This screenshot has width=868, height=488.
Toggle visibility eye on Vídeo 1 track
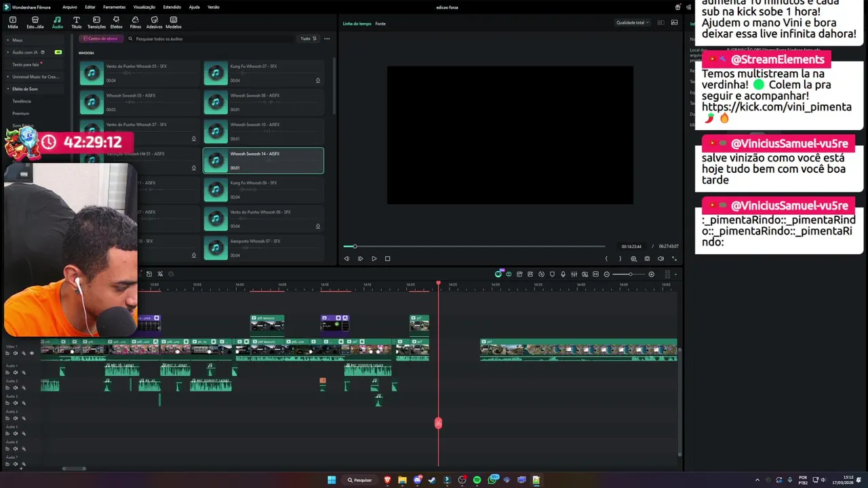point(31,353)
